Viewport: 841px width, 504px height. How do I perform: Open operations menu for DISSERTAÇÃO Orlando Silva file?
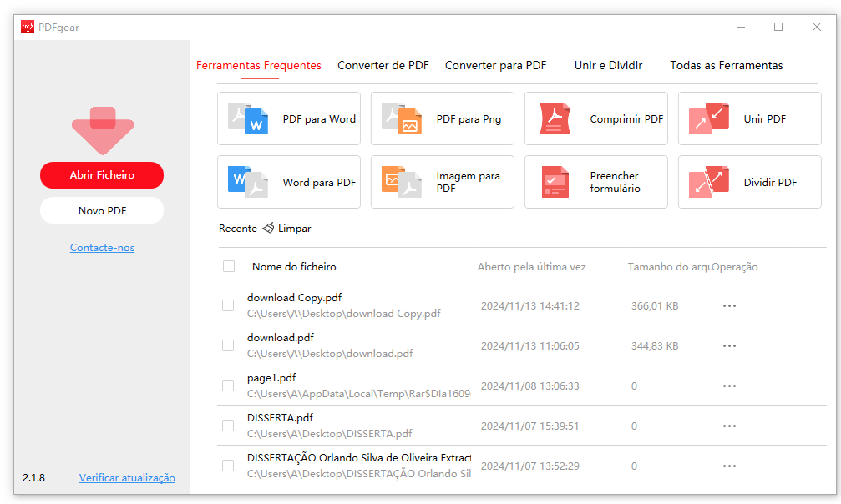[729, 466]
